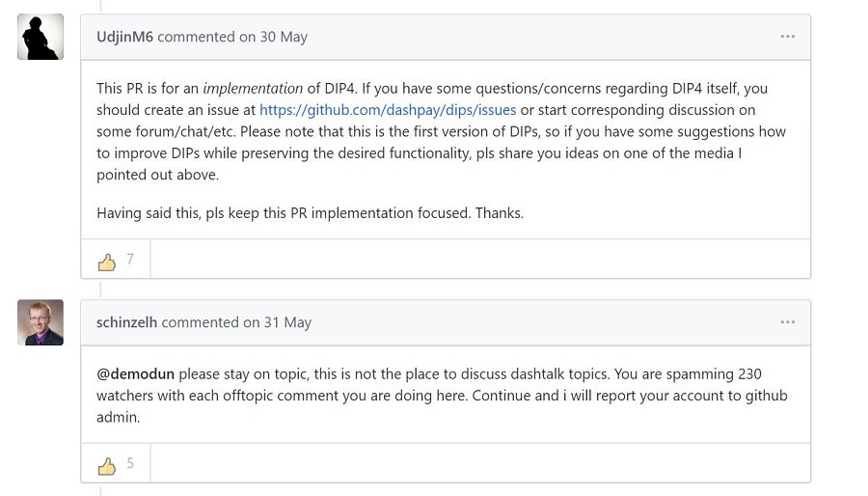Screen dimensions: 868x496
Task: Open options menu on UdjinM6's comment
Action: pyautogui.click(x=787, y=37)
